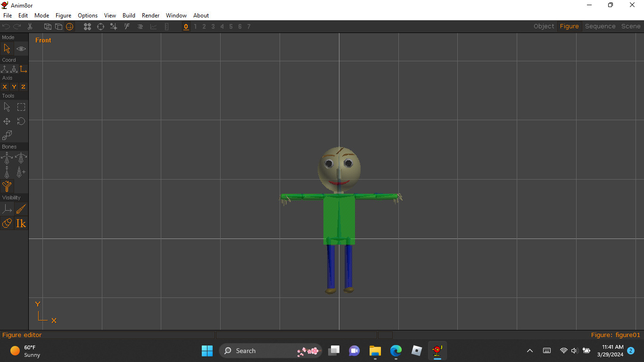644x362 pixels.
Task: Click the four-viewport layout icon
Action: 87,26
